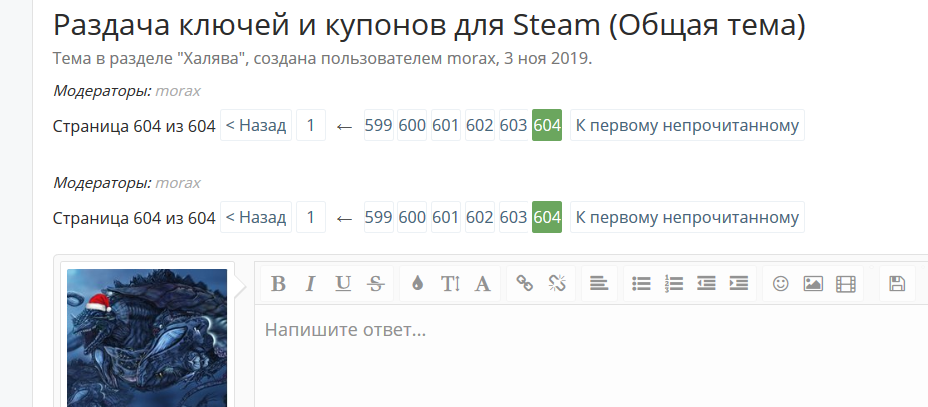Viewport: 928px width, 407px height.
Task: Insert a link with chain icon
Action: [x=524, y=284]
